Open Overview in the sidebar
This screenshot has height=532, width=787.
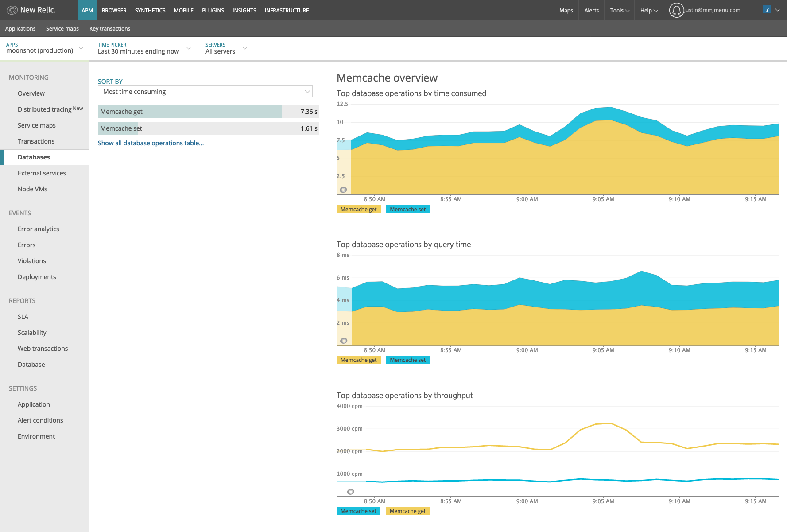click(31, 93)
